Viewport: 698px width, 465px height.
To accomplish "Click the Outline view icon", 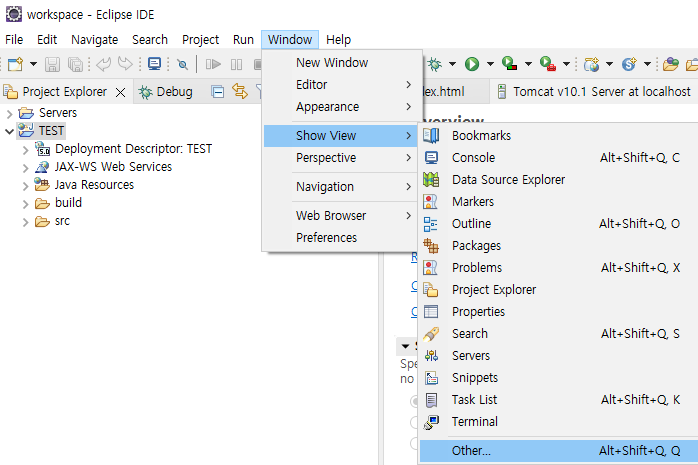I will (430, 224).
